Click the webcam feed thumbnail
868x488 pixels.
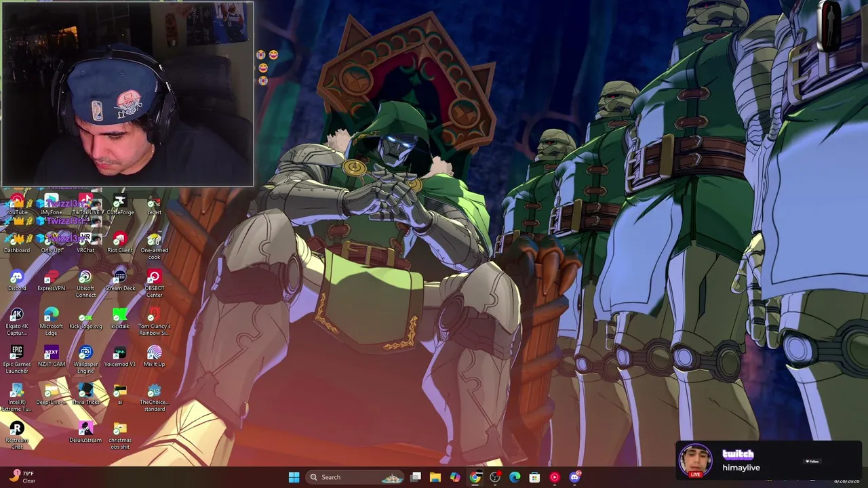(127, 94)
